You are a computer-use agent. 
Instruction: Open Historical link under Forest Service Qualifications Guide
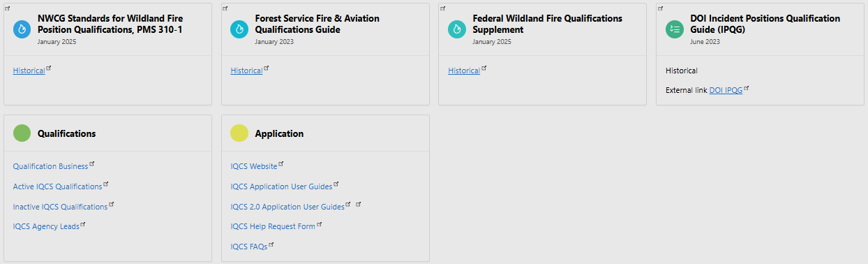[x=246, y=71]
